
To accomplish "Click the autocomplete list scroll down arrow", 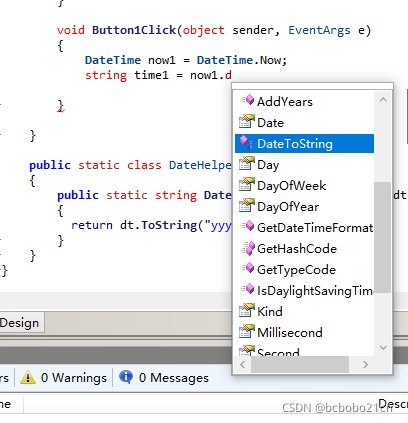I will (383, 348).
